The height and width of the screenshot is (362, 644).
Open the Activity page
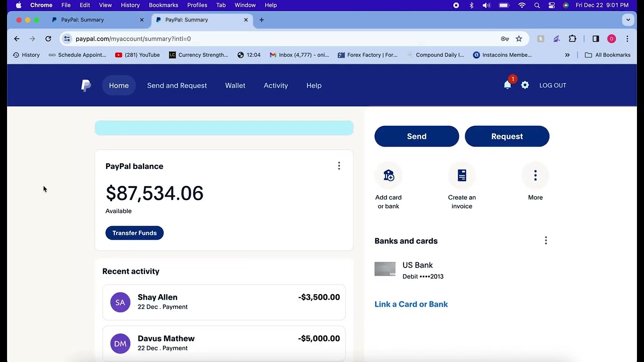(x=276, y=85)
